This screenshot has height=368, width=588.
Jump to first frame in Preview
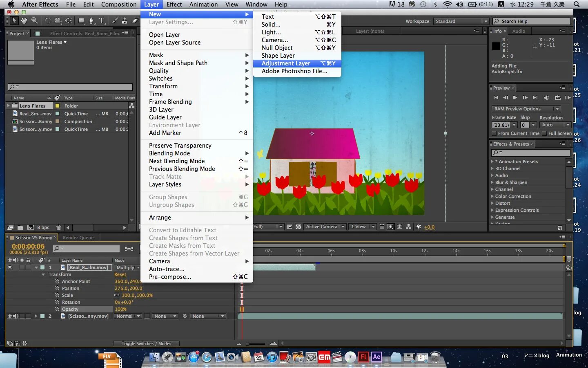point(496,98)
